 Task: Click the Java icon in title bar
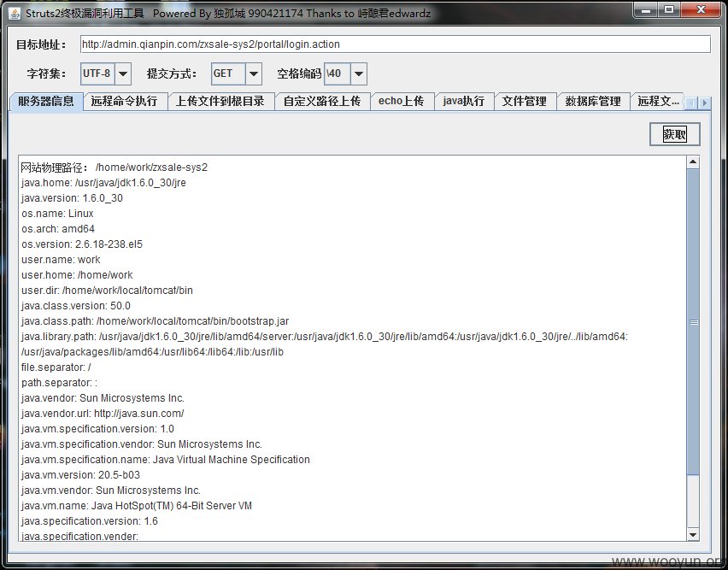[15, 13]
